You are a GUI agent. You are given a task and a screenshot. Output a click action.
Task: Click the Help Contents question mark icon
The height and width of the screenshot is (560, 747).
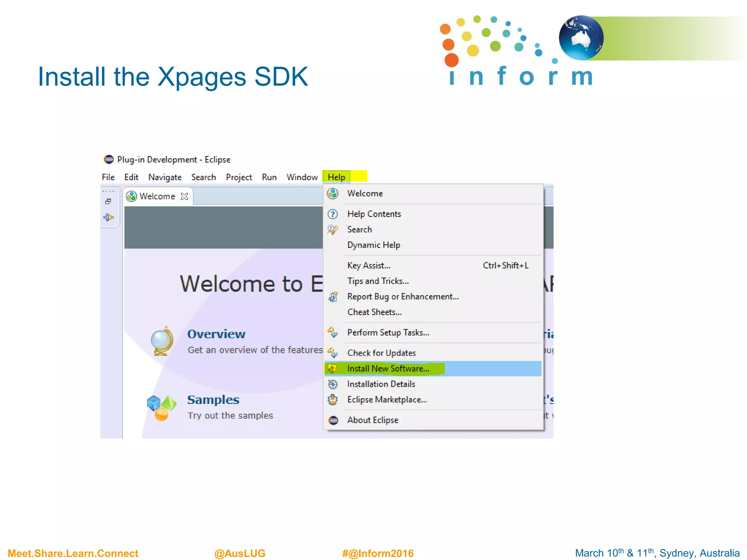click(x=333, y=214)
